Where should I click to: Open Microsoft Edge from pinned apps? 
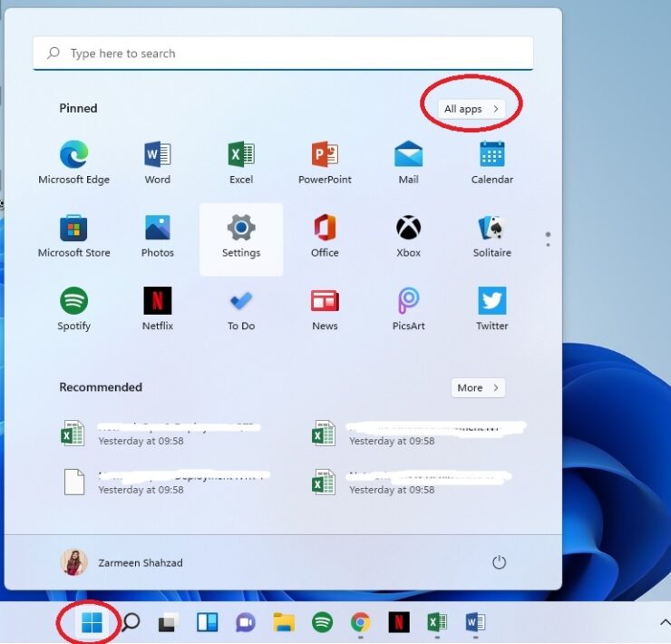click(x=74, y=162)
